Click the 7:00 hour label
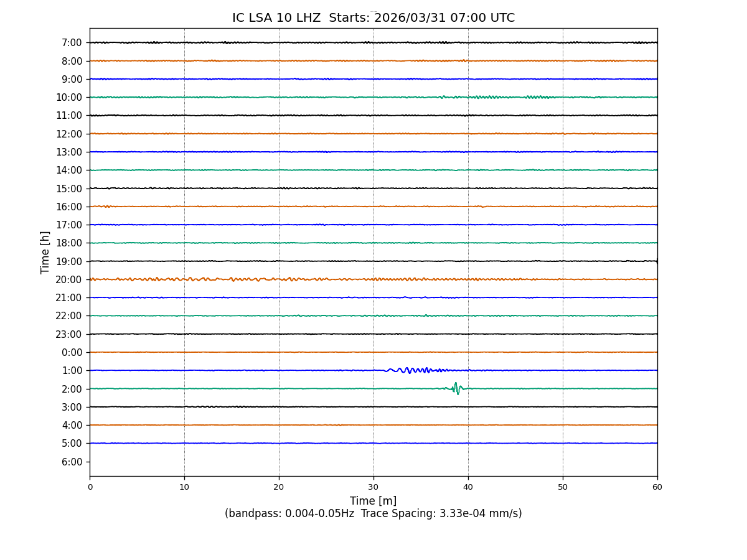Screen dimensions: 747x560 pos(72,43)
